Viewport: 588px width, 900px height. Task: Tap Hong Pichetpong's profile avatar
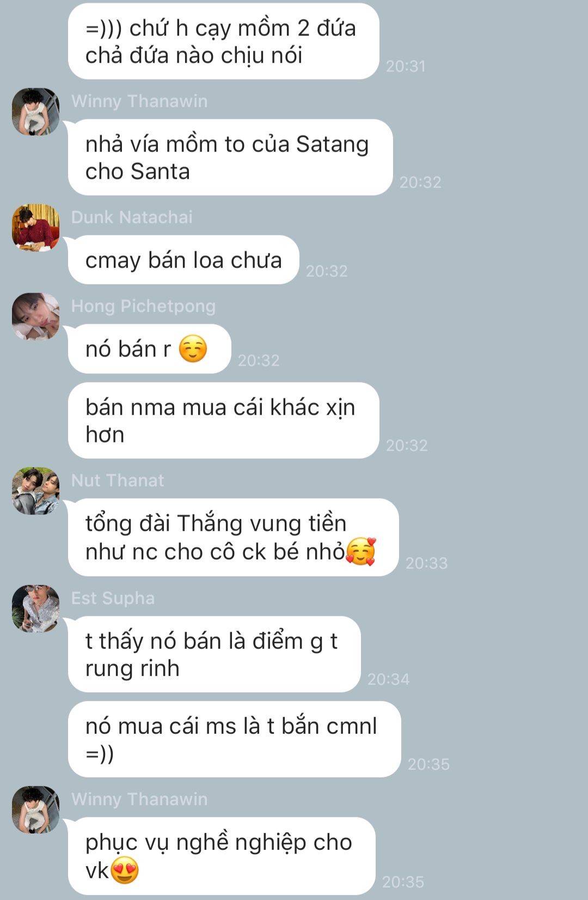point(36,317)
